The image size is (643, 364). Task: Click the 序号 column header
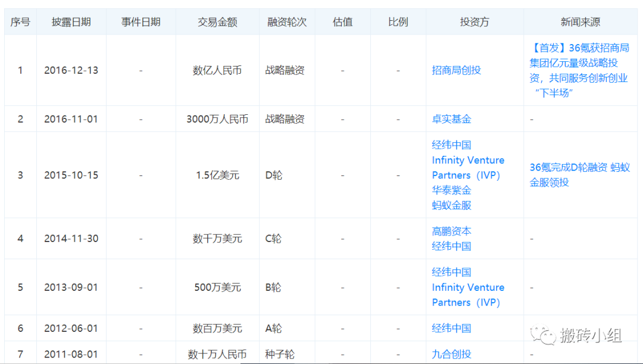click(x=20, y=22)
